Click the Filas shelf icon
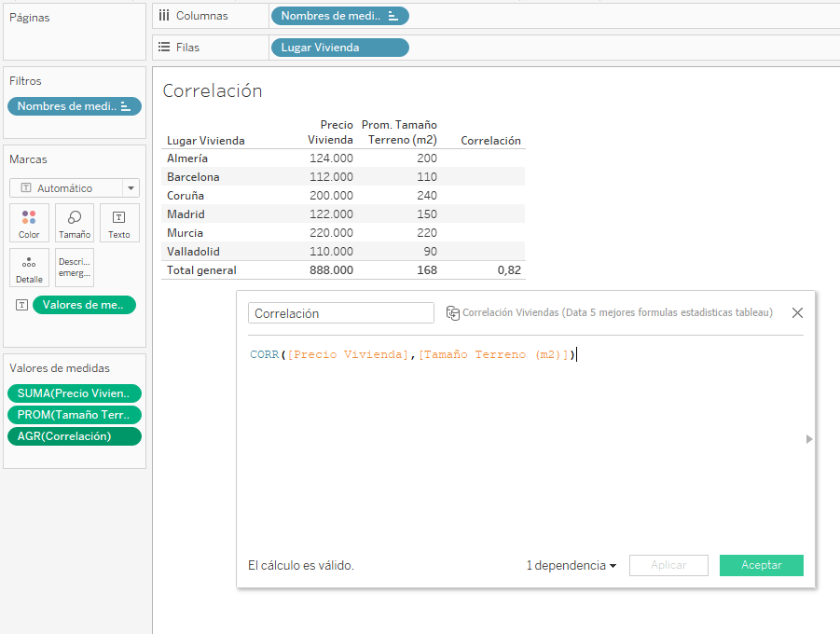 pos(164,48)
